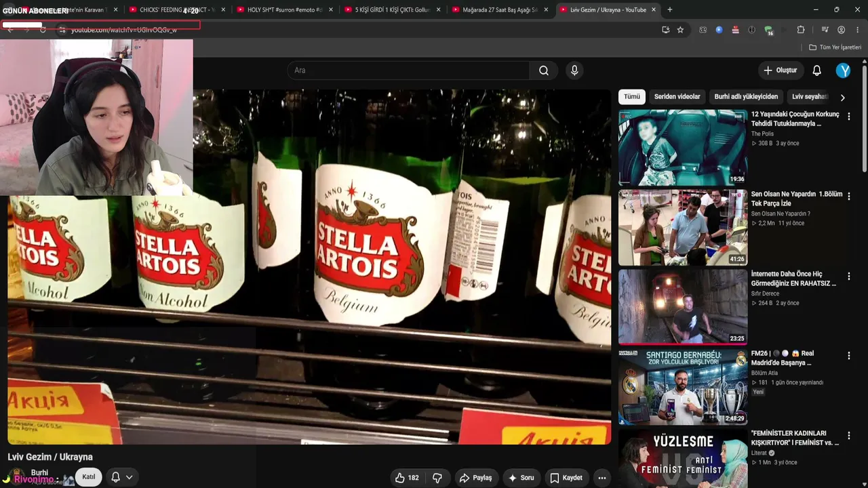
Task: Bookmark this page with the star icon
Action: (x=680, y=30)
